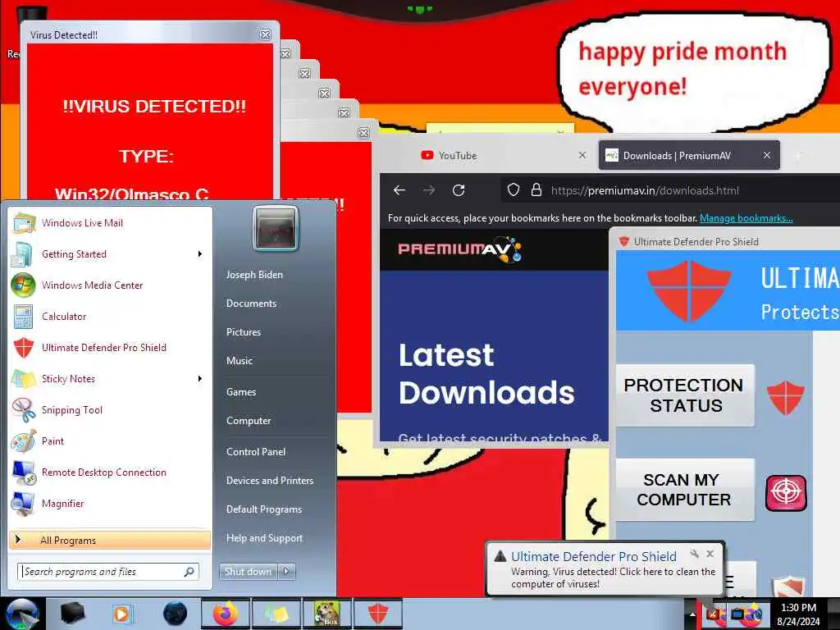Open the Box dog icon on taskbar
The width and height of the screenshot is (840, 630).
coord(326,614)
